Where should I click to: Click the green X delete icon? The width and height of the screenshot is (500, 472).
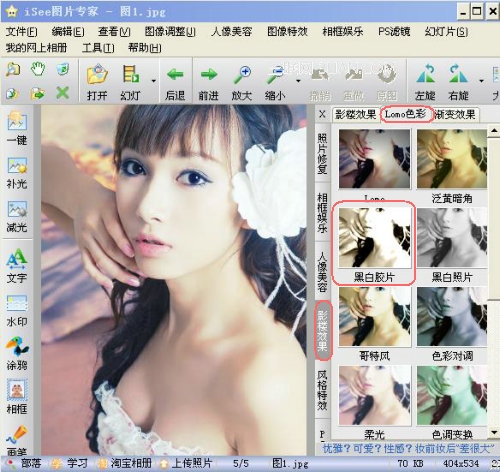pos(62,93)
